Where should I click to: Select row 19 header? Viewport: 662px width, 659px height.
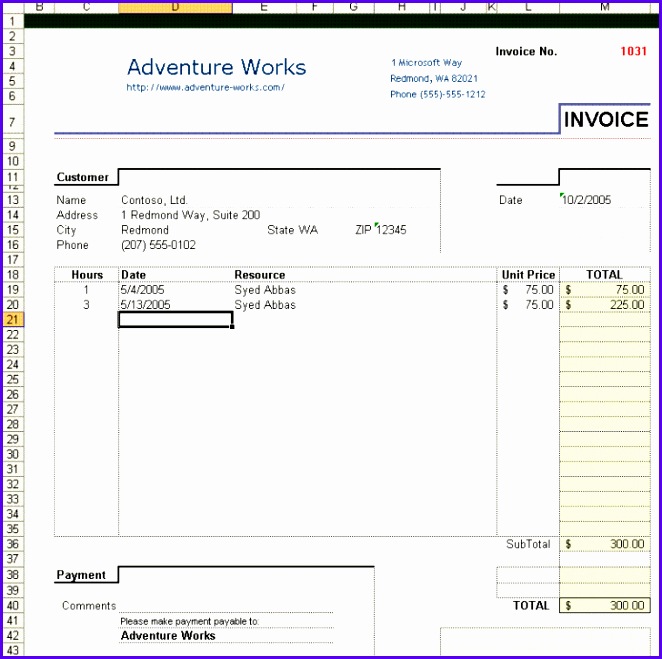click(13, 290)
